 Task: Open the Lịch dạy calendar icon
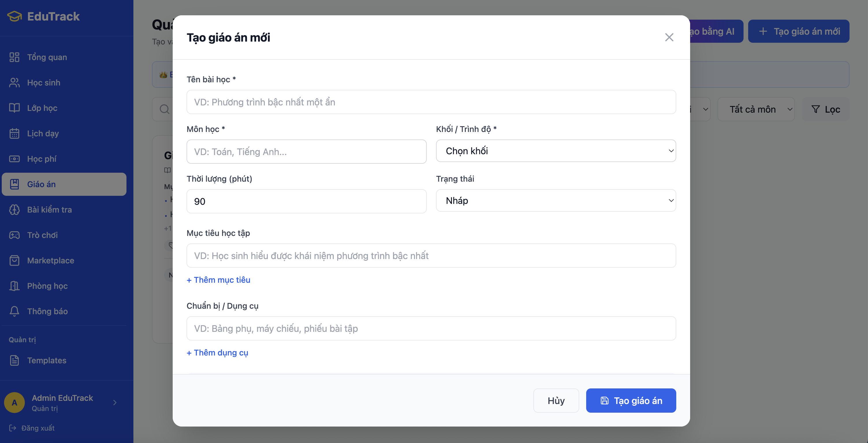(14, 133)
